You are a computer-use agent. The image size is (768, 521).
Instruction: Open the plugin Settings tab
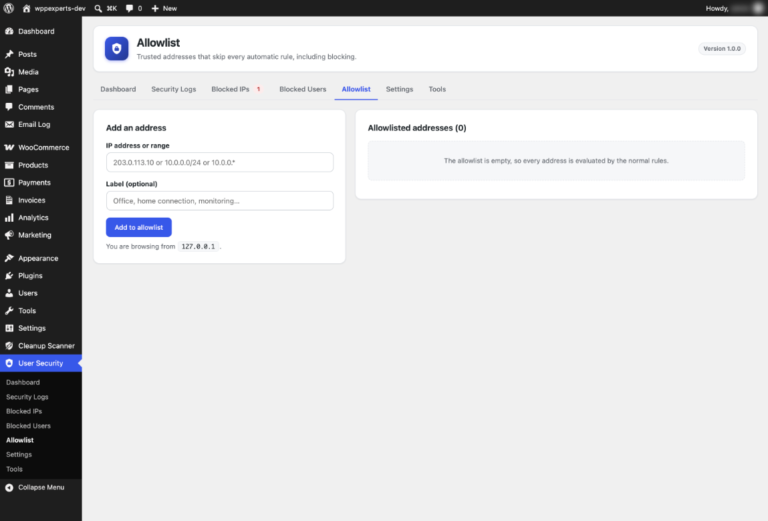point(399,89)
